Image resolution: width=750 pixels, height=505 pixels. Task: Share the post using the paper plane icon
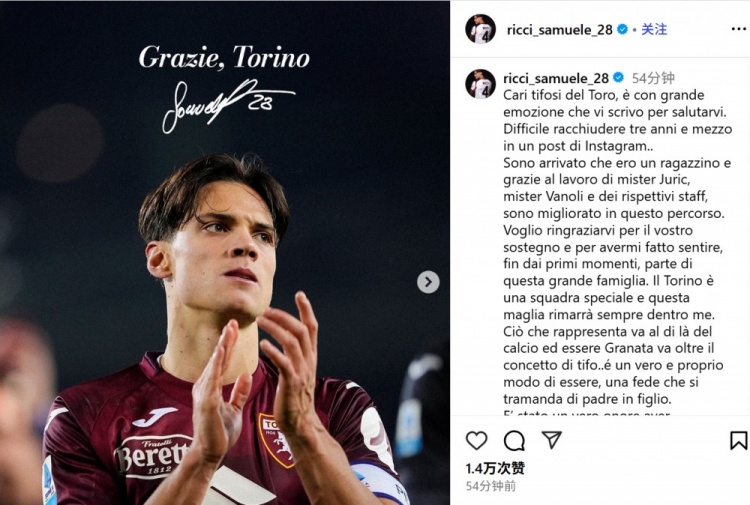point(551,440)
